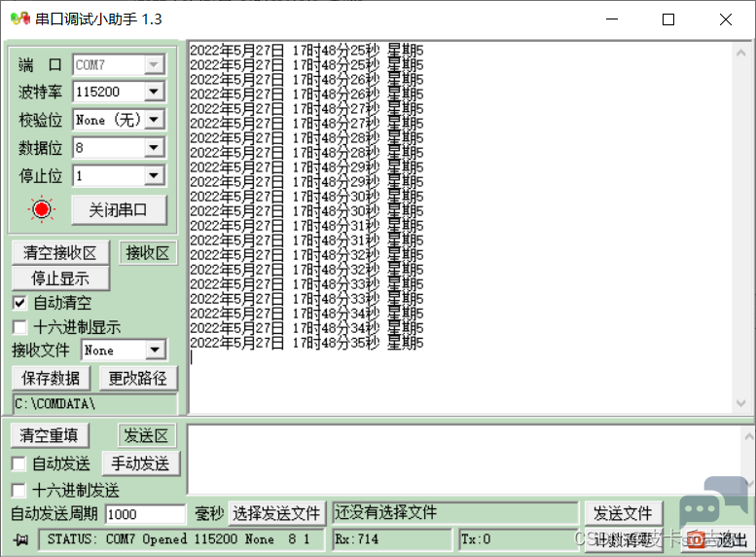
Task: Open the 校验位 None dropdown
Action: pyautogui.click(x=154, y=119)
